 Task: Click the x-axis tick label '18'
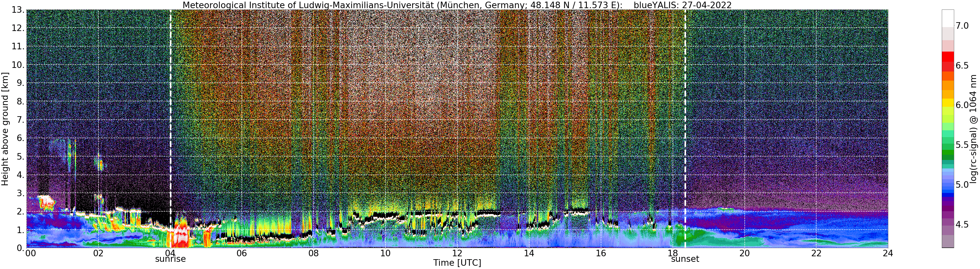[673, 253]
